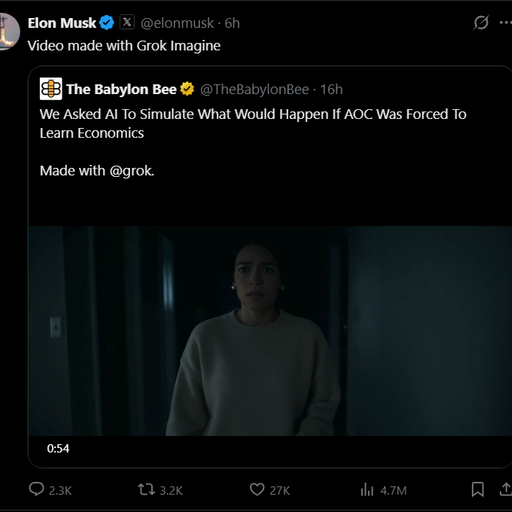The height and width of the screenshot is (512, 512).
Task: Open the three-dot more options menu
Action: point(506,23)
